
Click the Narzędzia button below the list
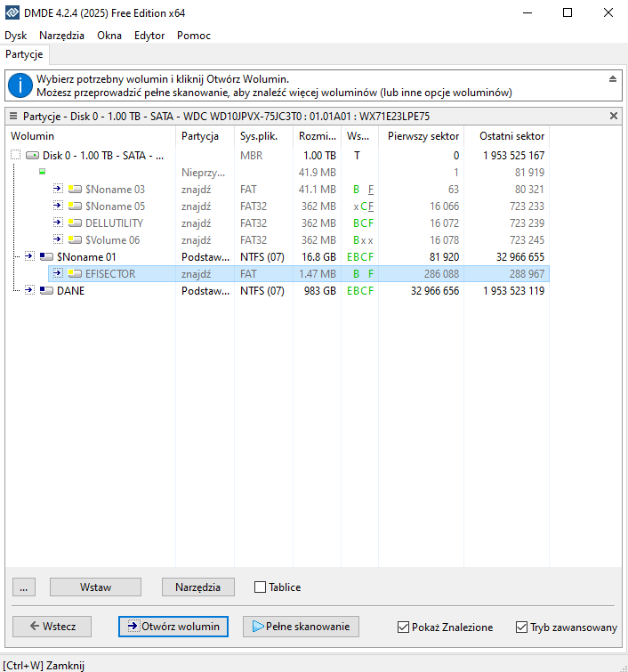197,587
